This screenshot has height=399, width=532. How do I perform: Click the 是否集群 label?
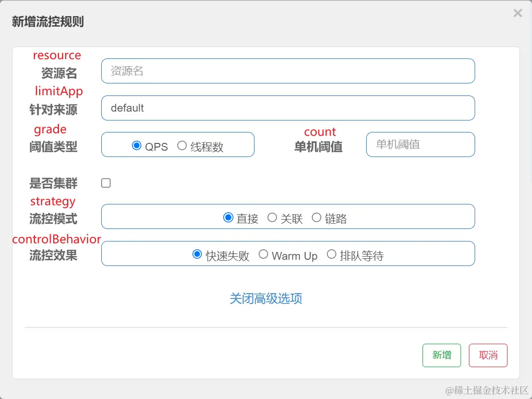point(53,183)
